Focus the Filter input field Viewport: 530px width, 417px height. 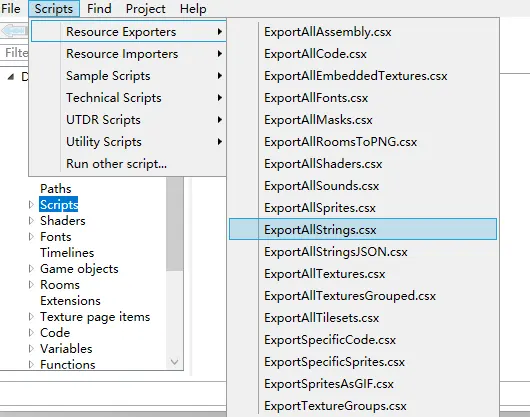[14, 53]
